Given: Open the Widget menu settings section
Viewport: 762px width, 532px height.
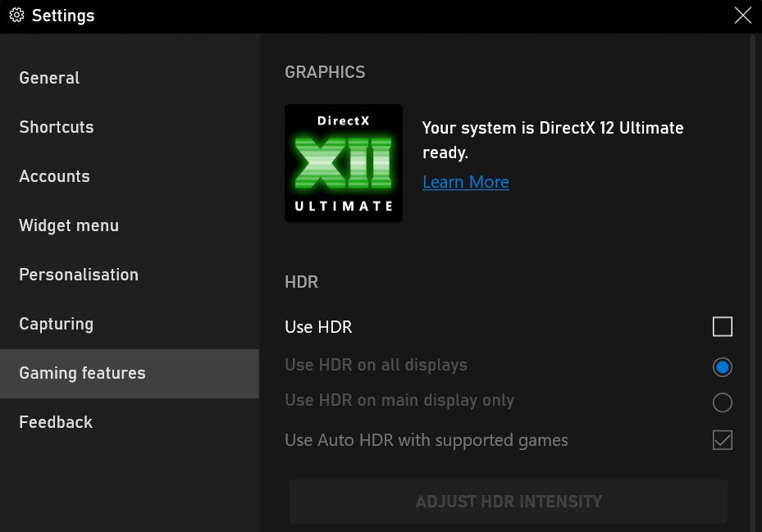Looking at the screenshot, I should coord(69,225).
